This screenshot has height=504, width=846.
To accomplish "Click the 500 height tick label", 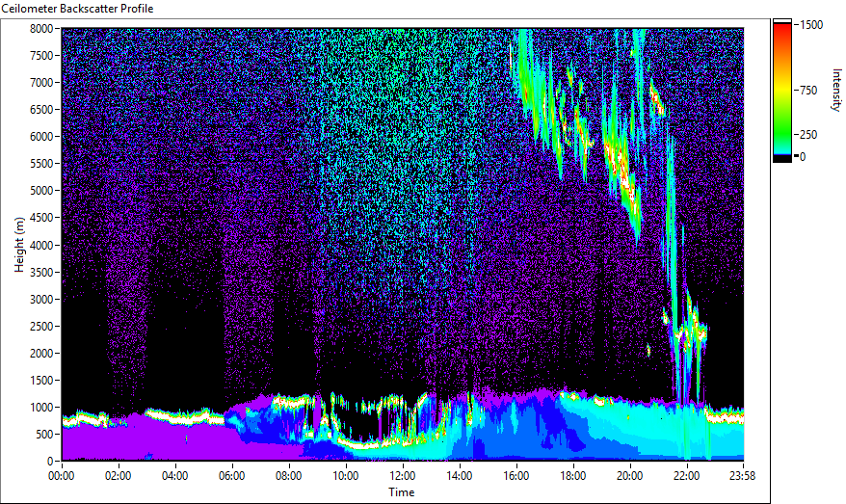I will (44, 435).
